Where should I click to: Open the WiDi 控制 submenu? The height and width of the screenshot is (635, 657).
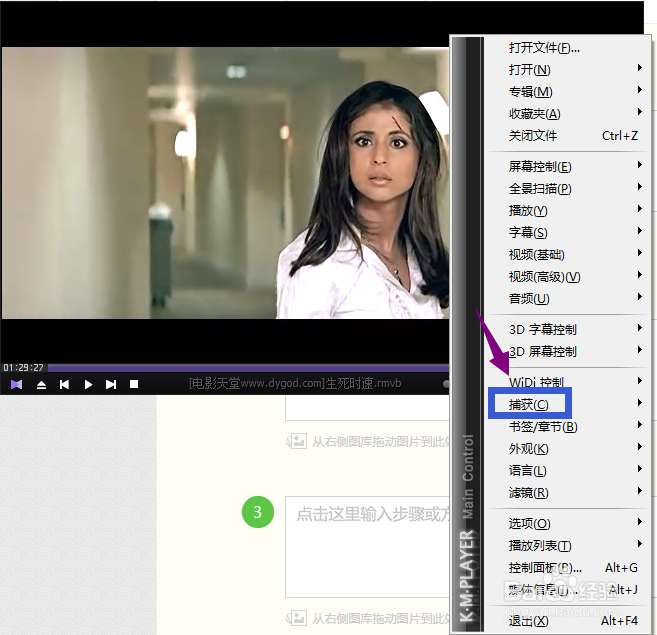(x=566, y=382)
